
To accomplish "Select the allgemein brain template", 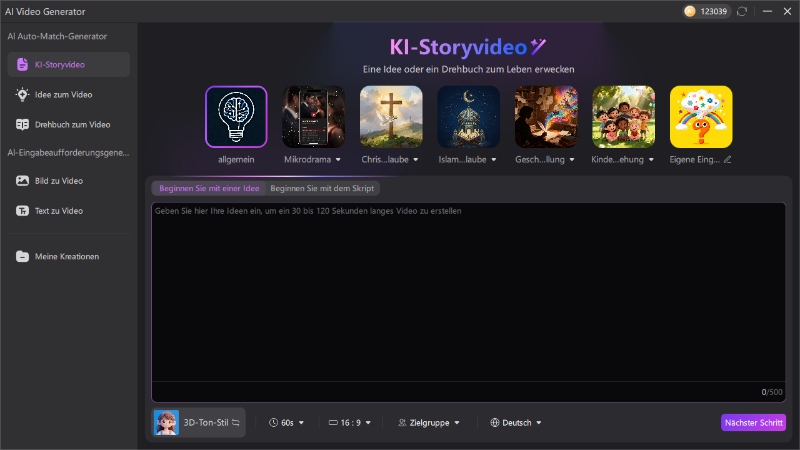I will 236,116.
